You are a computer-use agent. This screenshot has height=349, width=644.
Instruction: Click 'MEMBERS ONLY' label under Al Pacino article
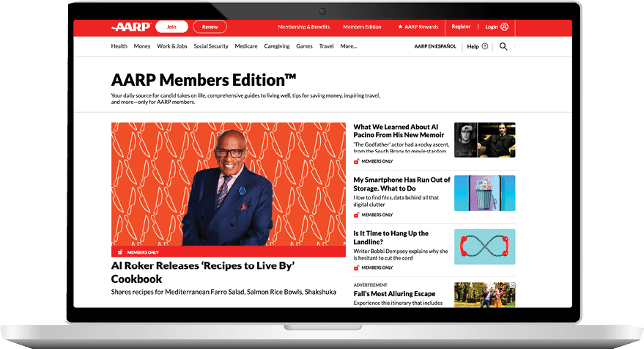coord(377,161)
